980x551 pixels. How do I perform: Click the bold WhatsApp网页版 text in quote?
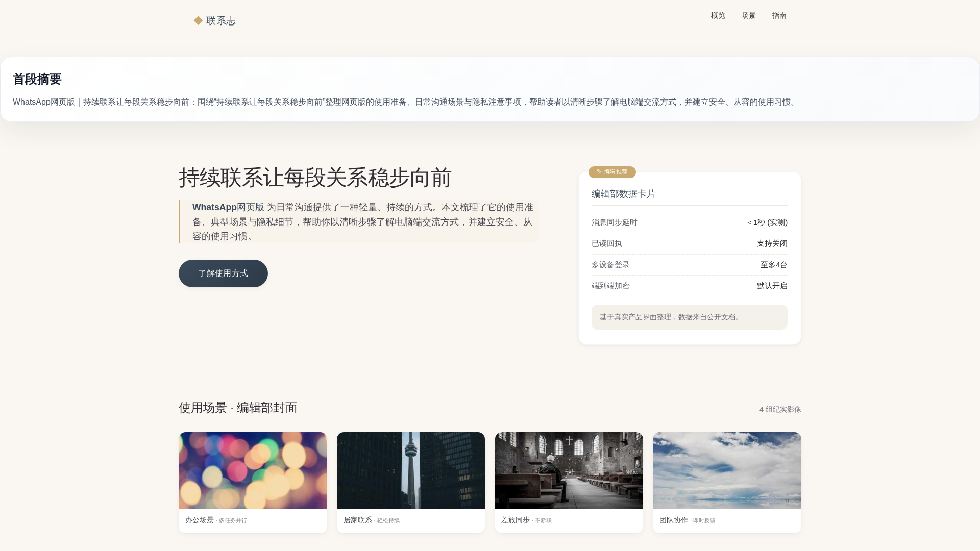pyautogui.click(x=228, y=207)
